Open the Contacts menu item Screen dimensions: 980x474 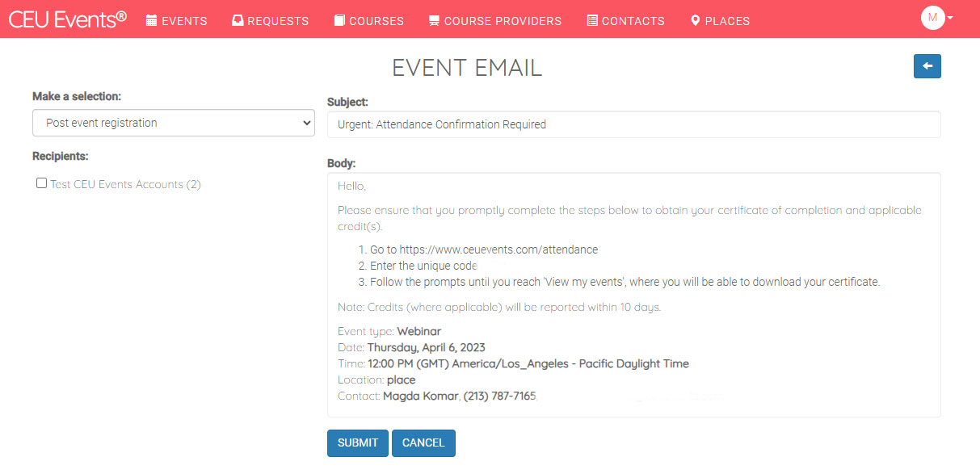[625, 21]
